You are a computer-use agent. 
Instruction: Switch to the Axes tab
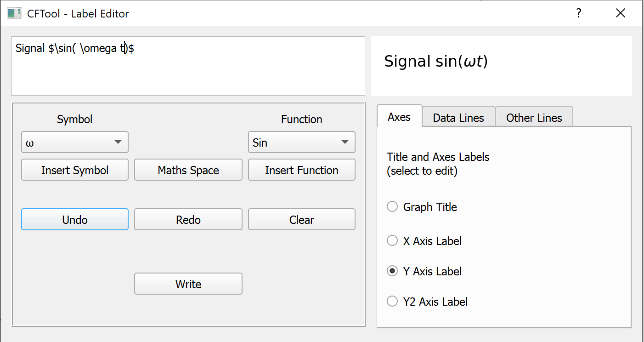399,117
